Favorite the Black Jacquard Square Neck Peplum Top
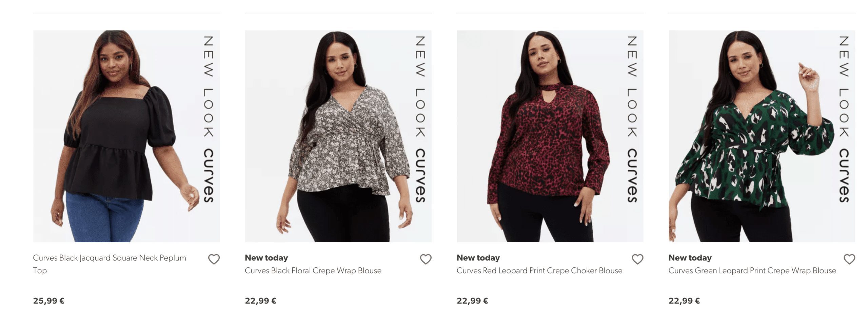The image size is (868, 317). pos(214,259)
